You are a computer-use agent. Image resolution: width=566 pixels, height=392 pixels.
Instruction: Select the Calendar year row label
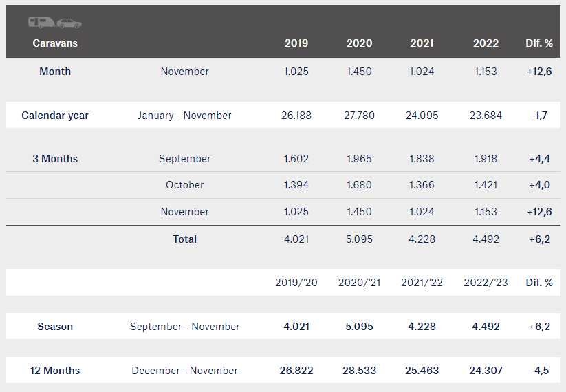click(x=55, y=116)
